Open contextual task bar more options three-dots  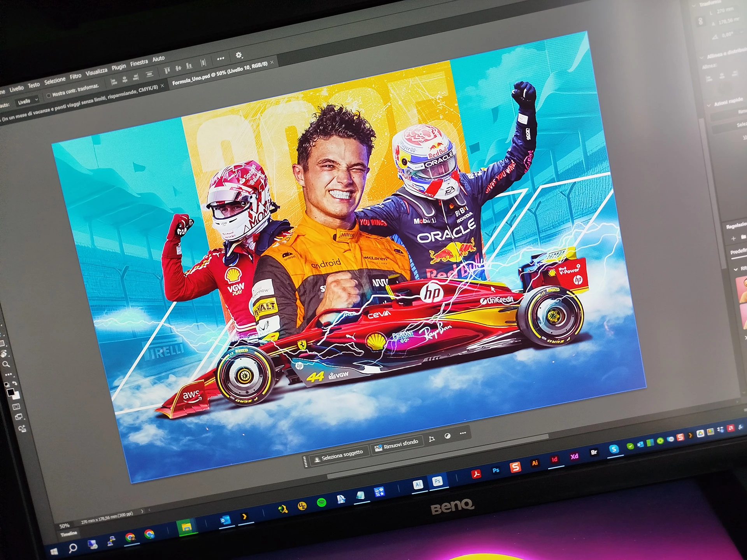pos(463,433)
